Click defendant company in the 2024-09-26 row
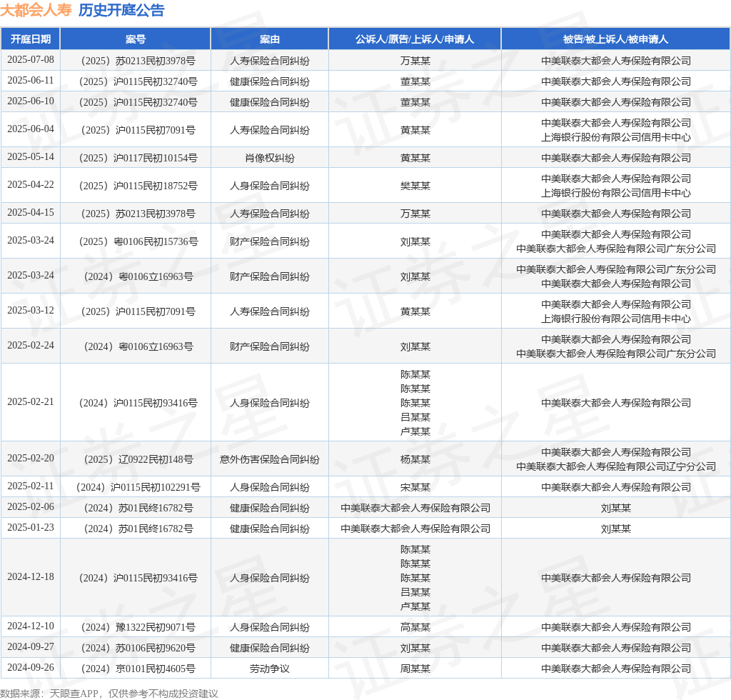 [x=615, y=669]
